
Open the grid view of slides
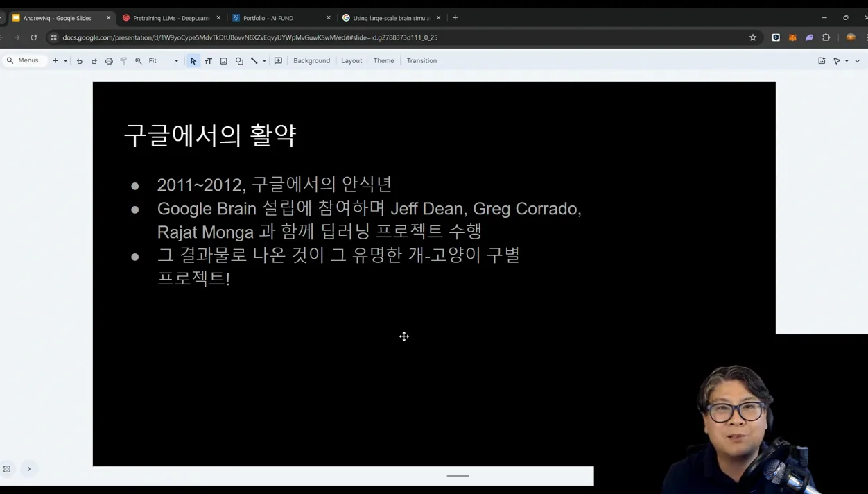pyautogui.click(x=7, y=469)
